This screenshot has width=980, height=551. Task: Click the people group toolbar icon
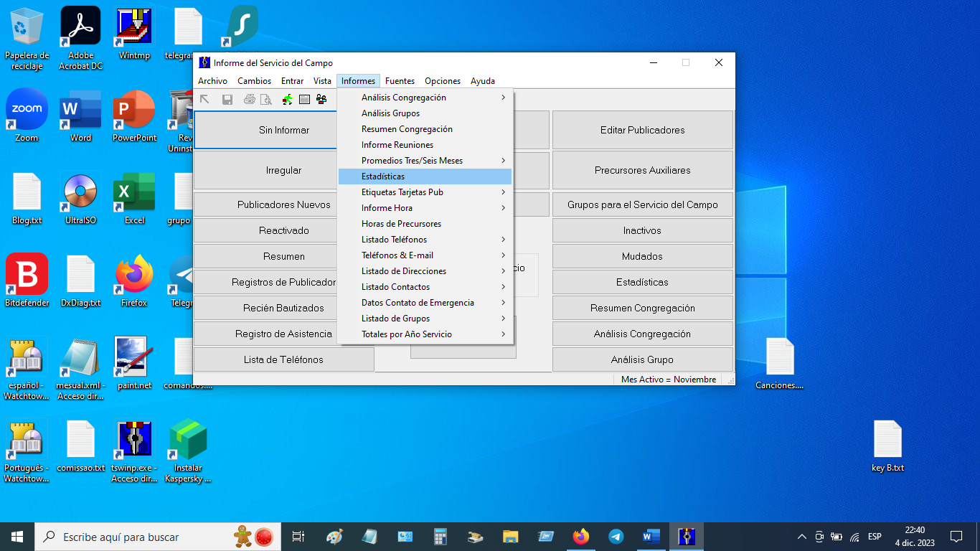point(321,100)
